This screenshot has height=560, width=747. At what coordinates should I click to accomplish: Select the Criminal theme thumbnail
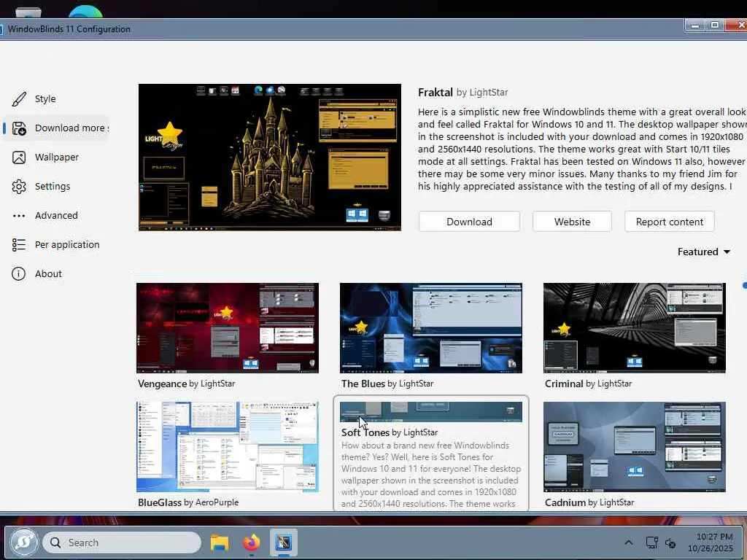(x=635, y=328)
